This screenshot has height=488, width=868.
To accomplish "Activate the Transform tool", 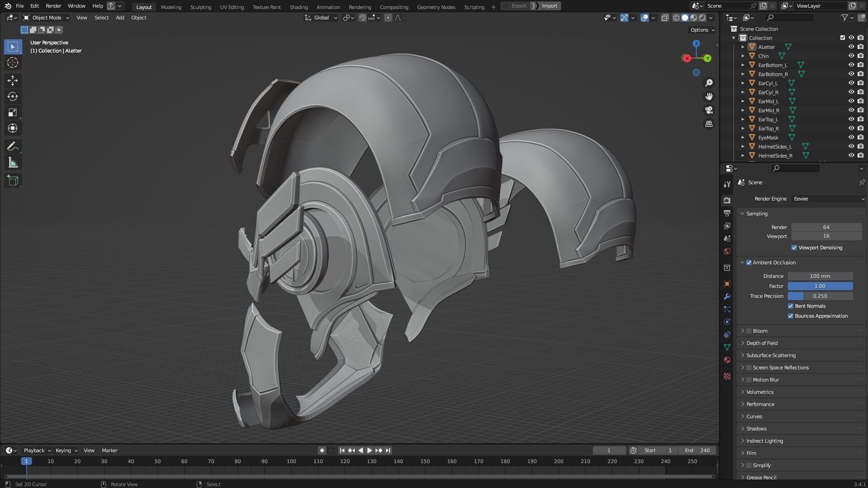I will [13, 128].
